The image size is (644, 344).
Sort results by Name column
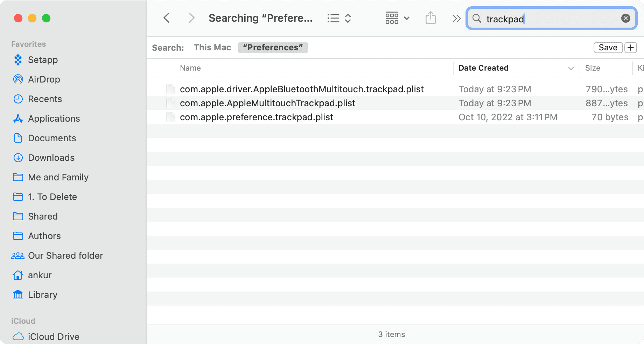point(190,68)
